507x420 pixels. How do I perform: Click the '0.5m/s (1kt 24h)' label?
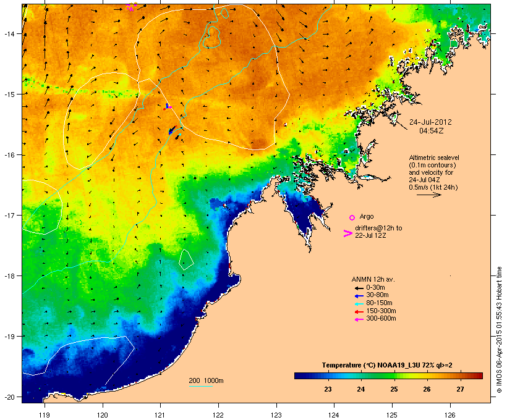click(x=433, y=187)
